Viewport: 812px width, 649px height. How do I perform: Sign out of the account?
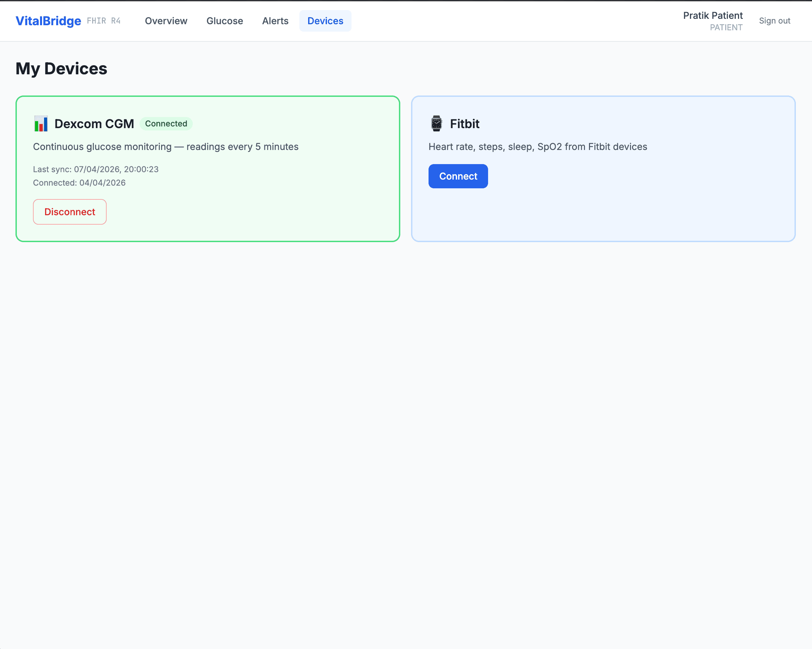click(774, 21)
